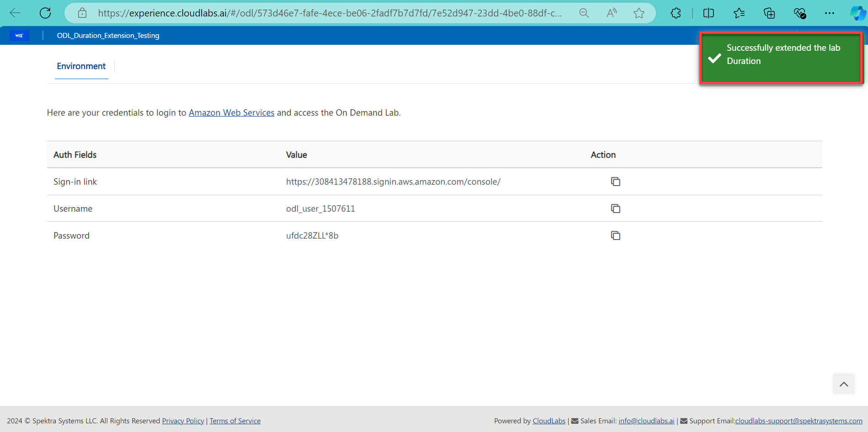Click the browser address bar URL

(330, 13)
